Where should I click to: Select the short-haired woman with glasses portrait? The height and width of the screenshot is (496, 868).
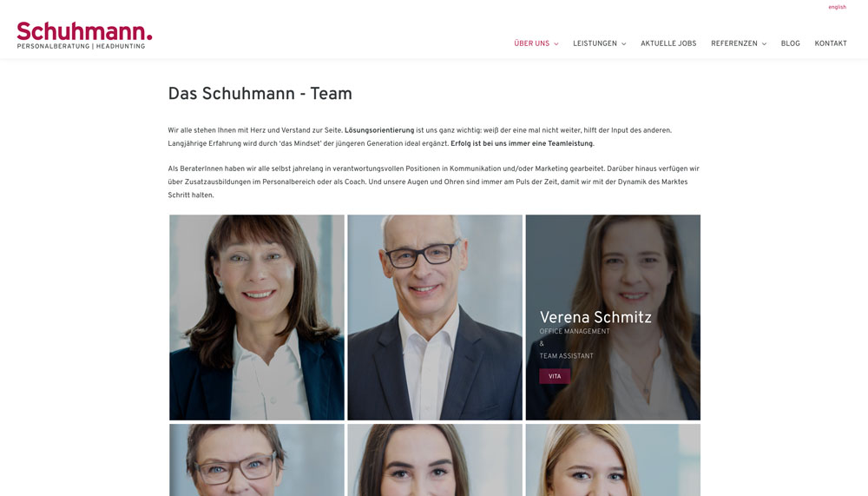(x=257, y=460)
